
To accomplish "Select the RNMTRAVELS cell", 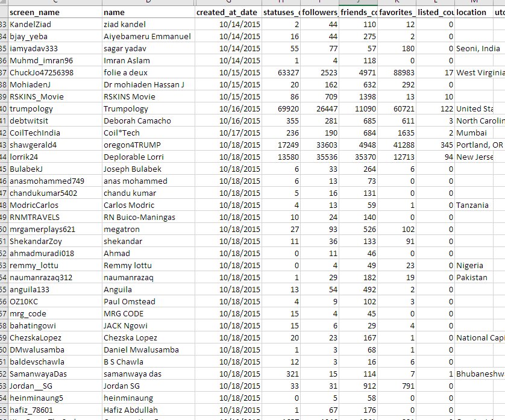I will point(55,217).
